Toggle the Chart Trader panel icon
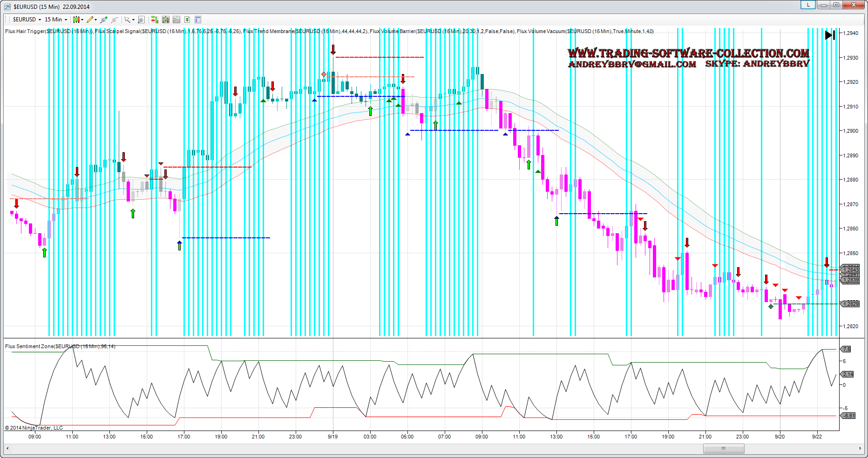The height and width of the screenshot is (458, 868). [x=155, y=20]
